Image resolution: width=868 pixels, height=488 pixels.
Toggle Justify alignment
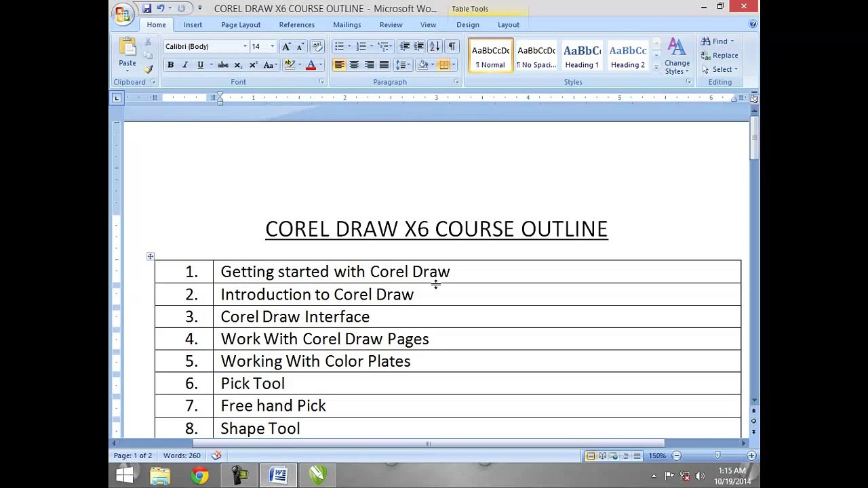pyautogui.click(x=384, y=65)
